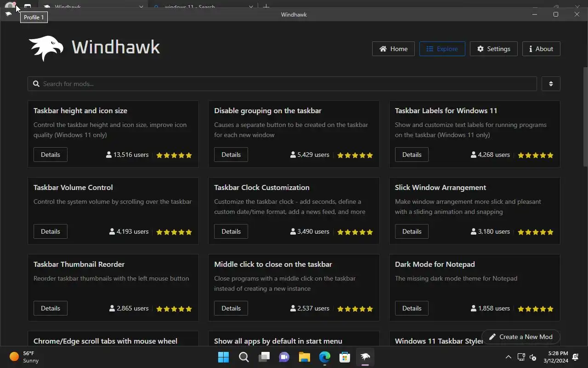Click the Slick Window Arrangement title
Viewport: 588px width, 368px height.
[x=441, y=187]
